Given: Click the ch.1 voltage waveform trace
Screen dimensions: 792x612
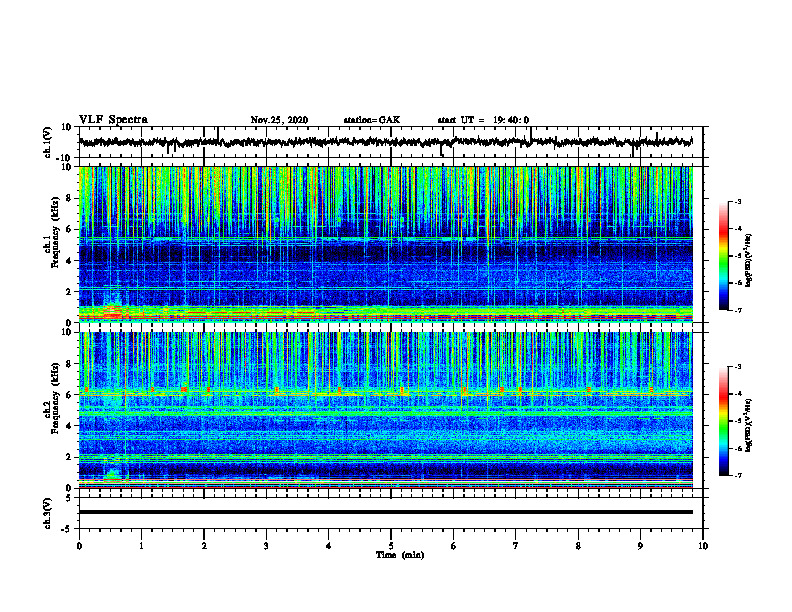Looking at the screenshot, I should (385, 142).
